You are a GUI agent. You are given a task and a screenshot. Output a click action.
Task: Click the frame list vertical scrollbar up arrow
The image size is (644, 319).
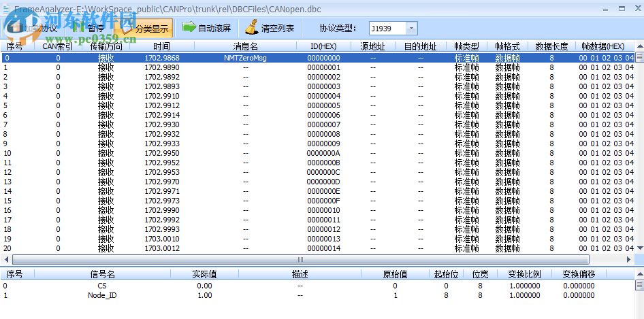pyautogui.click(x=639, y=46)
